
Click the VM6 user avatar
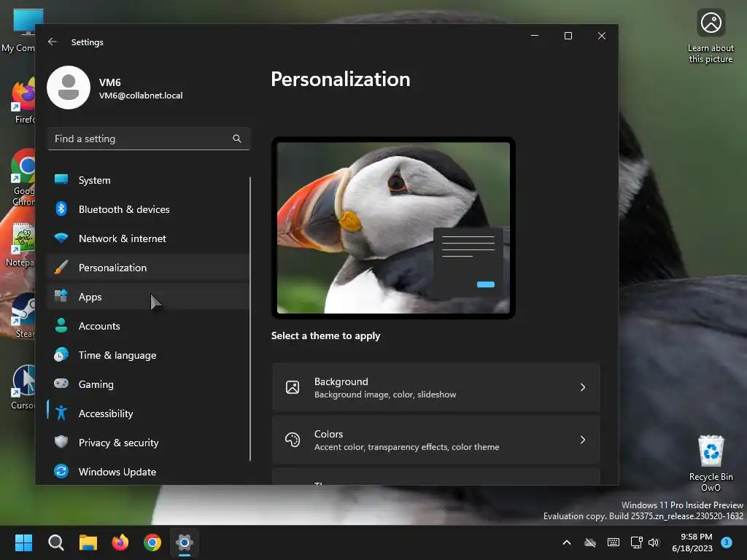[x=69, y=87]
